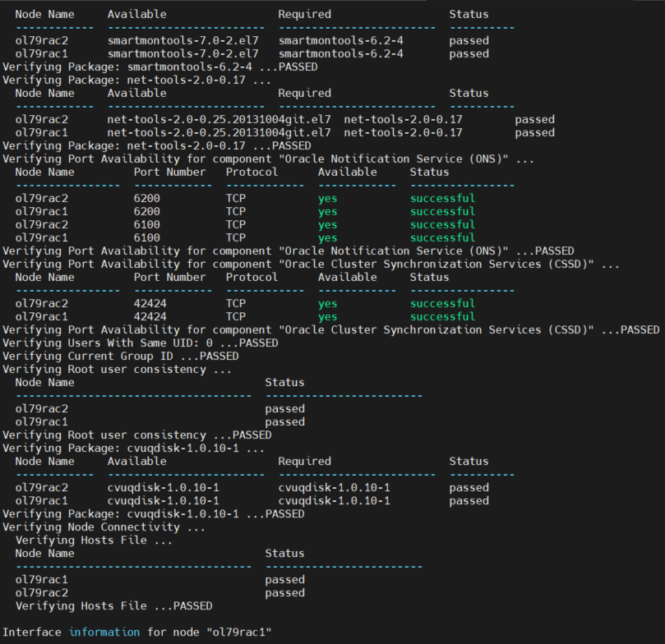The height and width of the screenshot is (644, 665).
Task: Click the line 'Verifying Root user consistency ...PASSED'
Action: (137, 435)
